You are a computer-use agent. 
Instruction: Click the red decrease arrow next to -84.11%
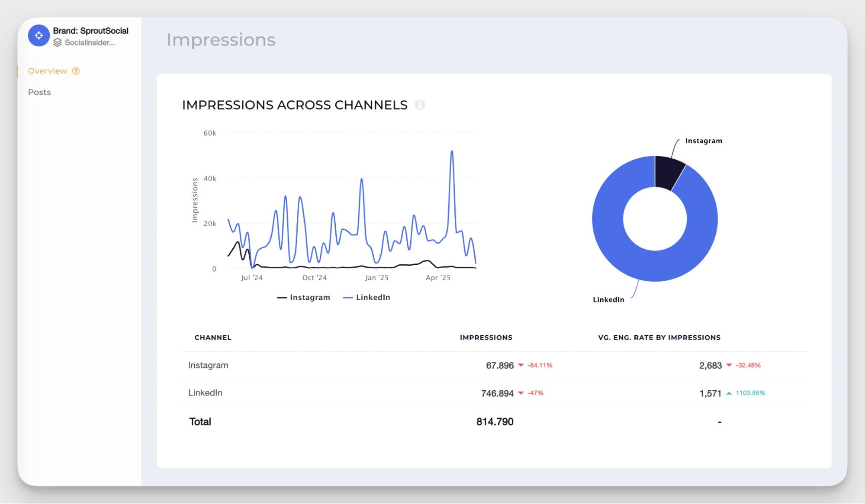point(521,365)
